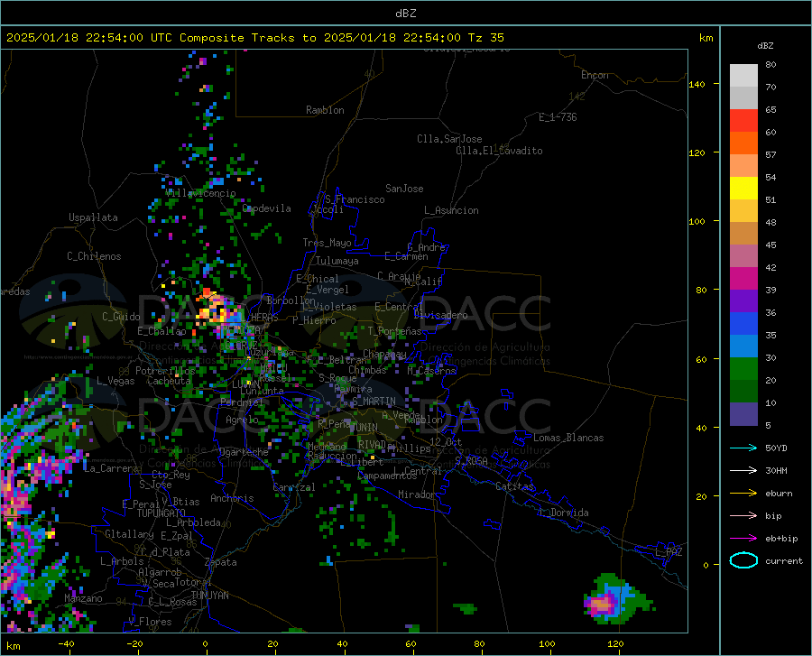
Task: Select the 20 dBZ green legend swatch
Action: pos(743,392)
